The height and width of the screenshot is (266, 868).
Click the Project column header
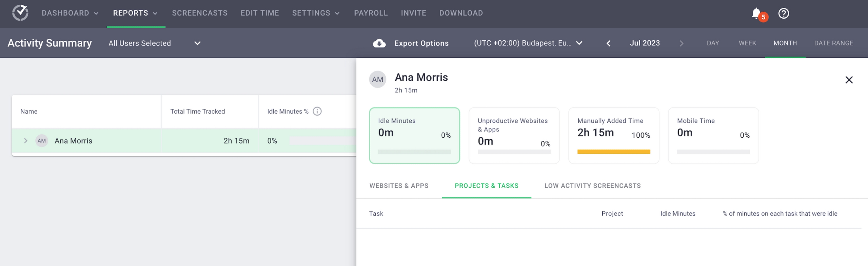(612, 213)
